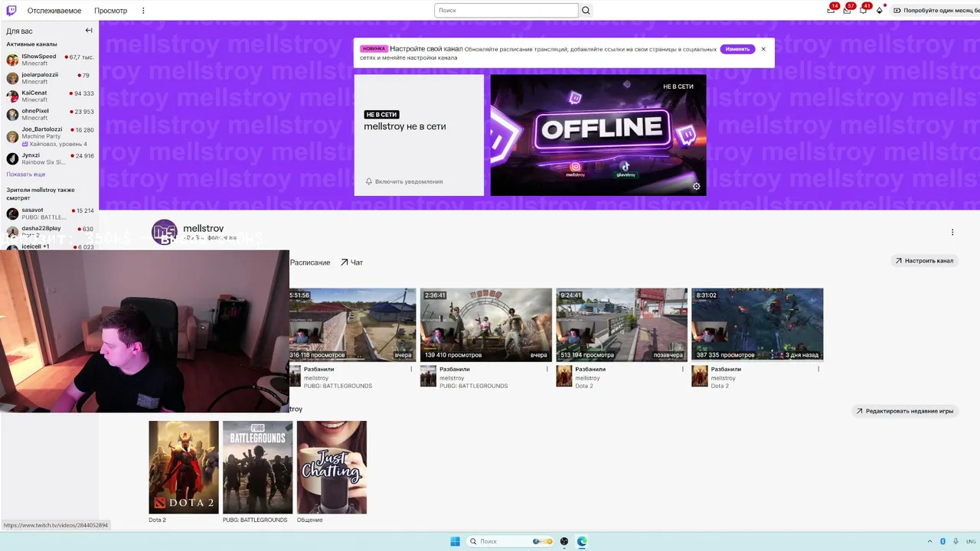This screenshot has height=551, width=980.
Task: Switch to Microsoft Edge in taskbar
Action: click(x=582, y=541)
